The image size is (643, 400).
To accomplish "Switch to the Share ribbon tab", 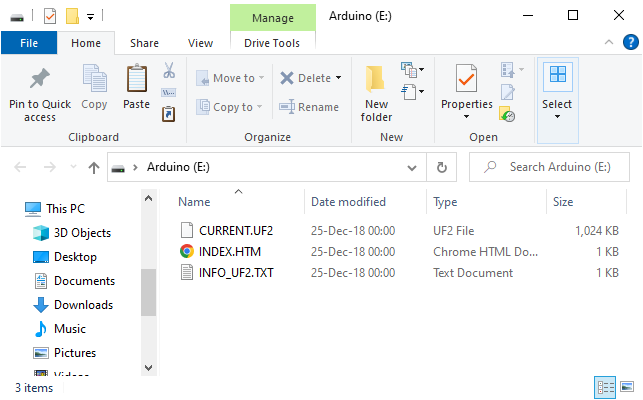I will (144, 43).
